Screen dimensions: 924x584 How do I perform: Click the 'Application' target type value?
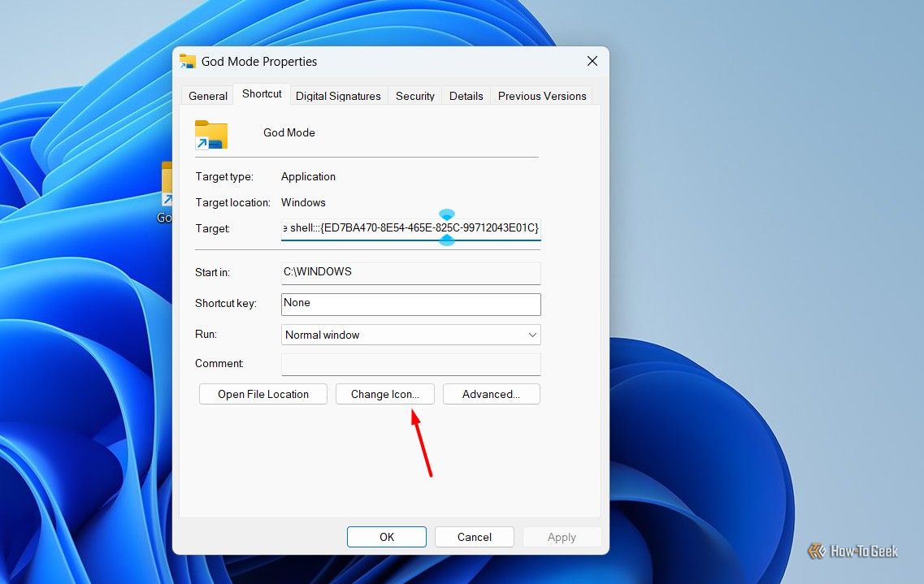click(x=308, y=176)
